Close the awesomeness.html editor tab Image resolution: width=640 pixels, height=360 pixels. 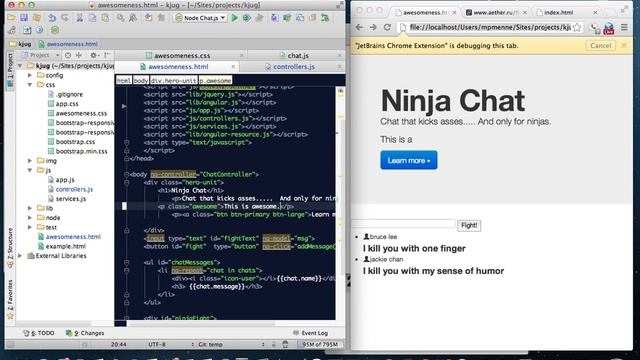(x=233, y=67)
